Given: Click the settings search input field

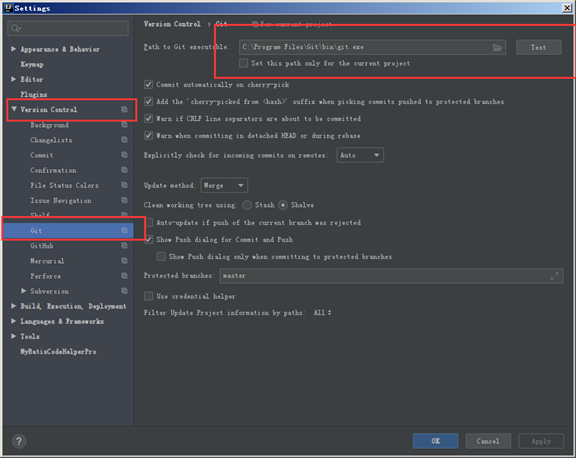Looking at the screenshot, I should pyautogui.click(x=68, y=28).
